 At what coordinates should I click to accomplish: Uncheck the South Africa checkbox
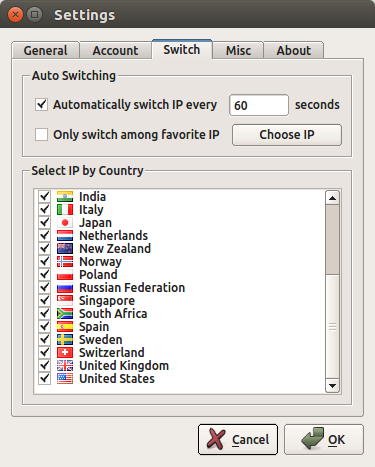click(44, 314)
